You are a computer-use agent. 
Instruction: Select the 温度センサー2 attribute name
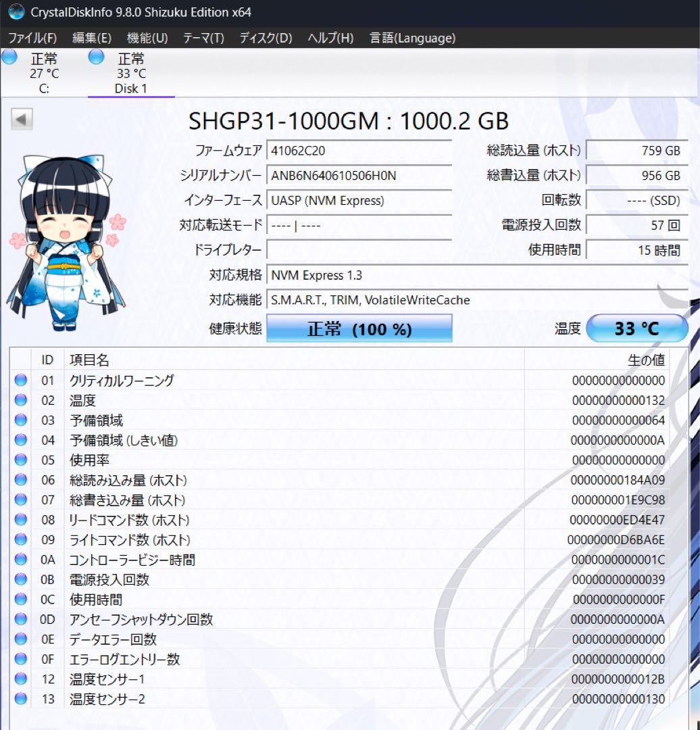pyautogui.click(x=107, y=699)
